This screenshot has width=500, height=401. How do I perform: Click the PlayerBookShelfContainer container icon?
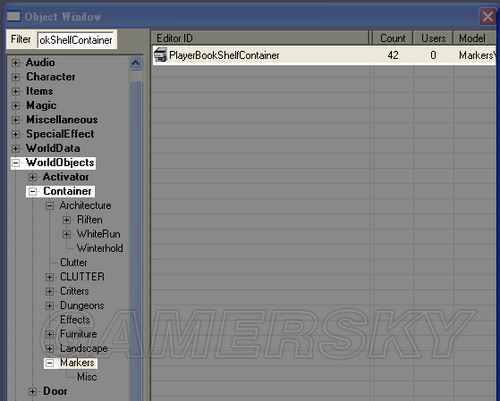point(160,55)
